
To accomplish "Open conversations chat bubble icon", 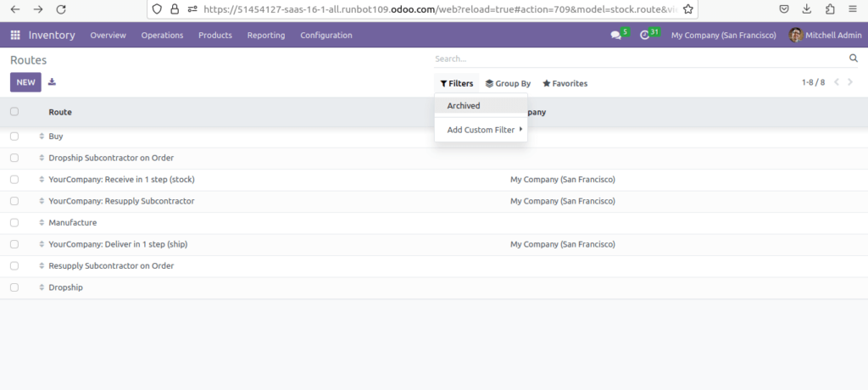I will (x=616, y=35).
